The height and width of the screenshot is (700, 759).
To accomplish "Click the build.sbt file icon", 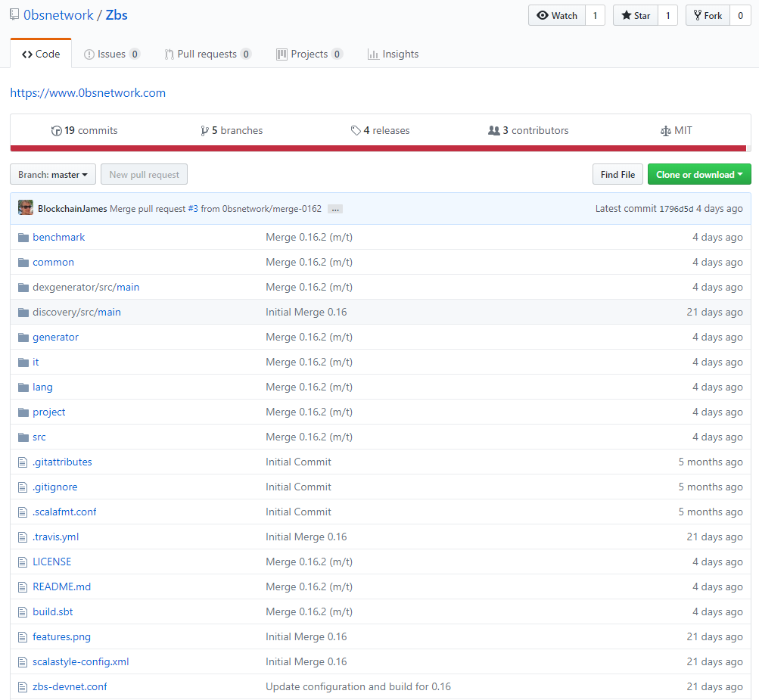I will [x=23, y=612].
